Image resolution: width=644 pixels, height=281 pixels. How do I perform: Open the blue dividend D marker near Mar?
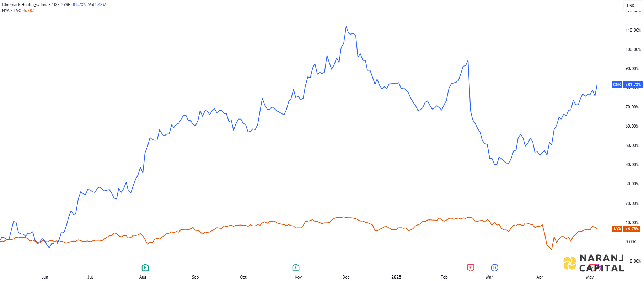(494, 267)
